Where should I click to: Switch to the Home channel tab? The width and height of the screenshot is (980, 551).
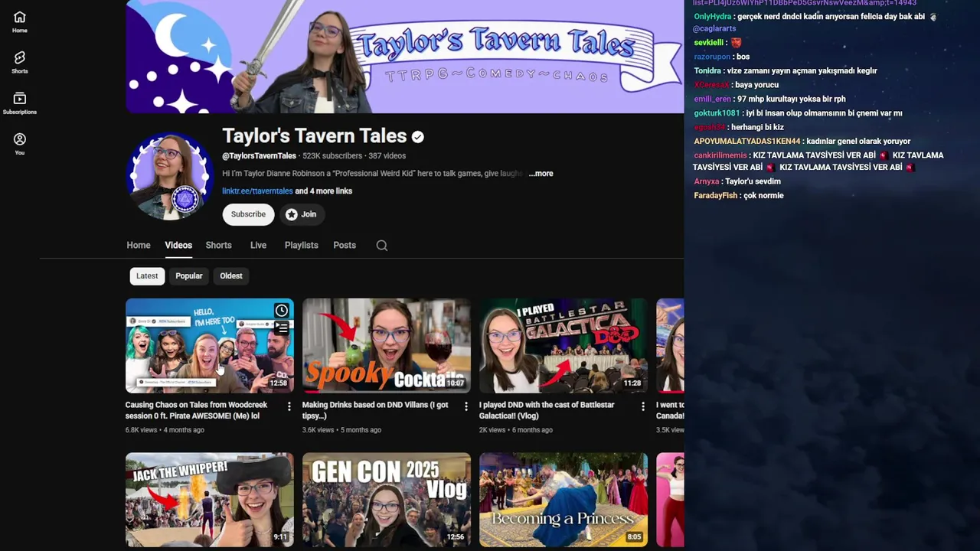click(139, 245)
